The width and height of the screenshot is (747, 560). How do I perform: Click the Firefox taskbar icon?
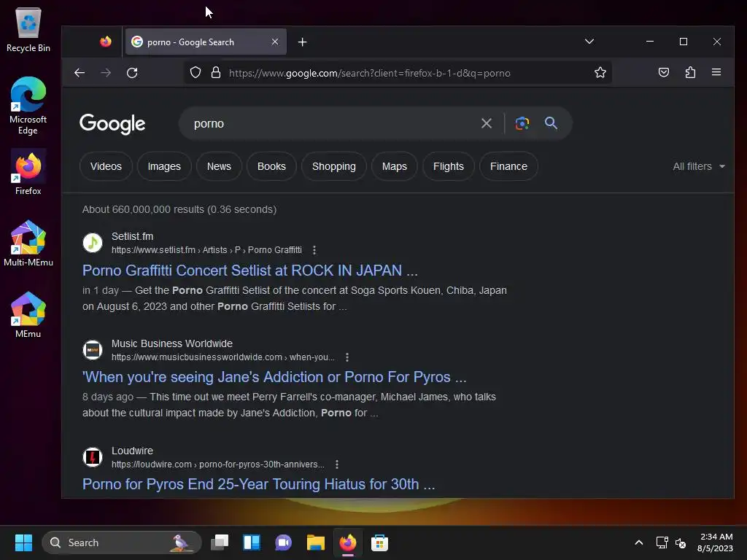348,542
